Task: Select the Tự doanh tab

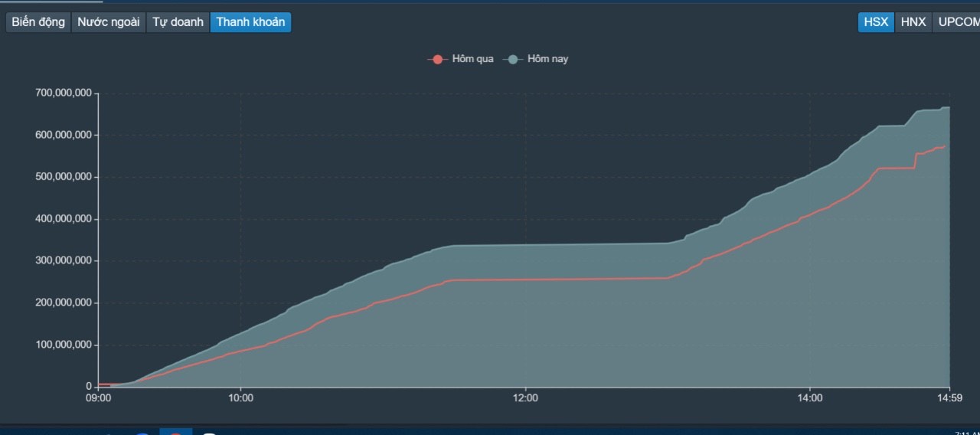Action: (x=178, y=22)
